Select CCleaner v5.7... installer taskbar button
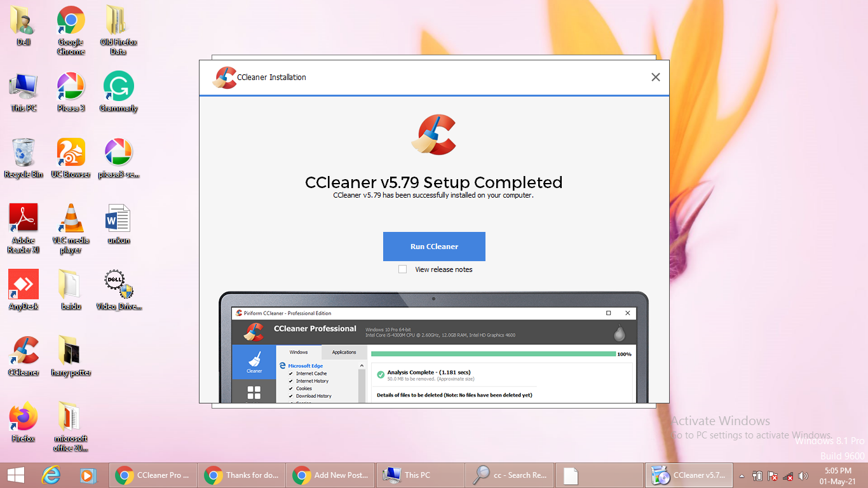868x488 pixels. (x=688, y=475)
